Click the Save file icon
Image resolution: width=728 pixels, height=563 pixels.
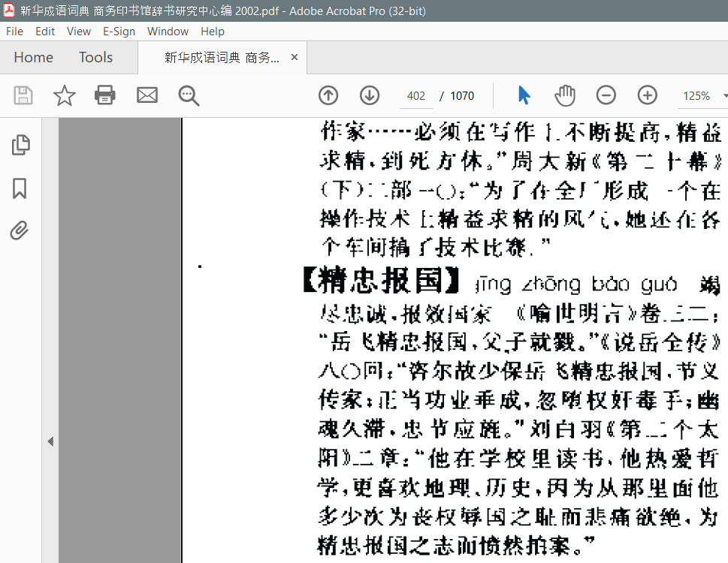(x=23, y=95)
